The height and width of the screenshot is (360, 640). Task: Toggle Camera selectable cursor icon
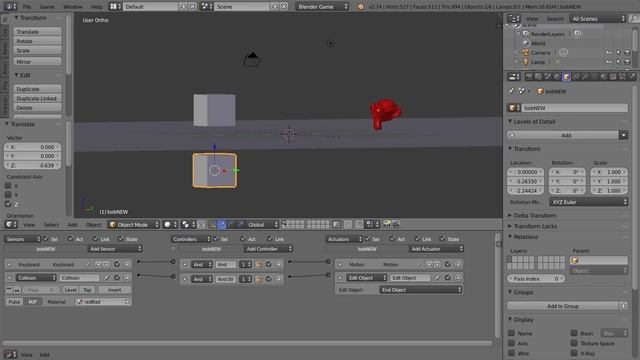click(618, 53)
